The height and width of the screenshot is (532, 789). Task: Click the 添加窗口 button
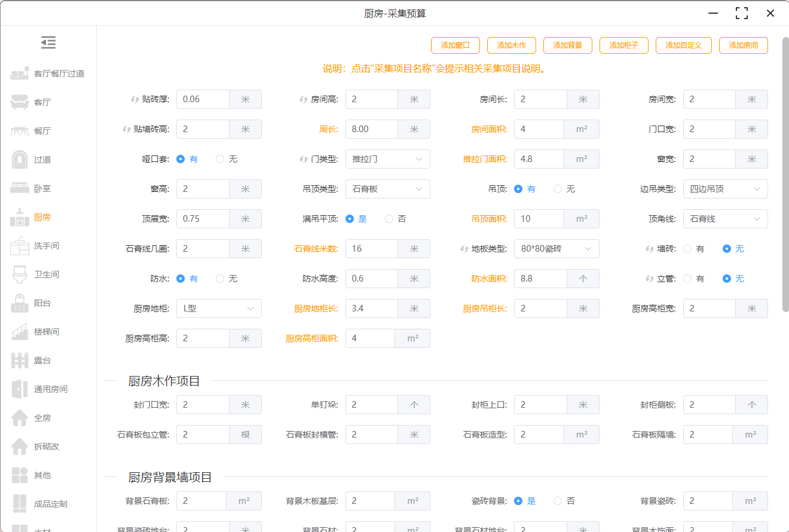coord(455,45)
